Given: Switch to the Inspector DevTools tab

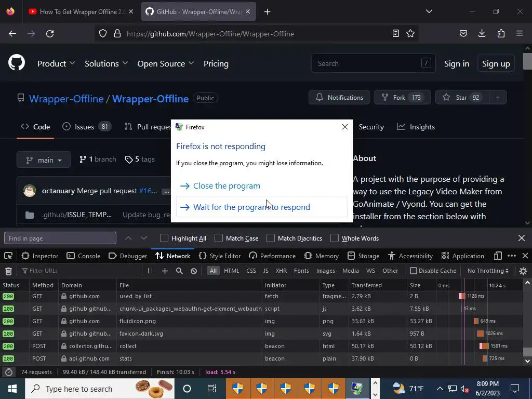Looking at the screenshot, I should coord(40,256).
